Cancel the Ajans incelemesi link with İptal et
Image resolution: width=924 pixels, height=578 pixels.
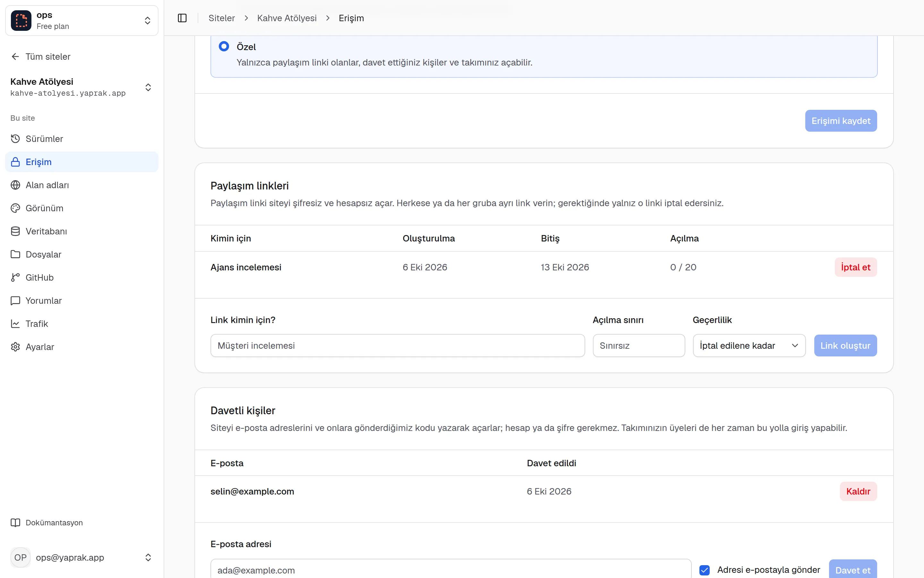click(856, 267)
